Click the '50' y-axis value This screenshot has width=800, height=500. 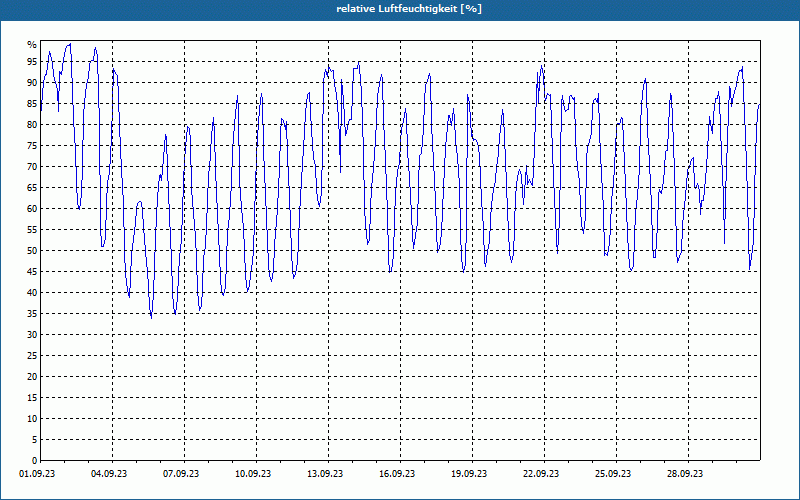(x=32, y=251)
